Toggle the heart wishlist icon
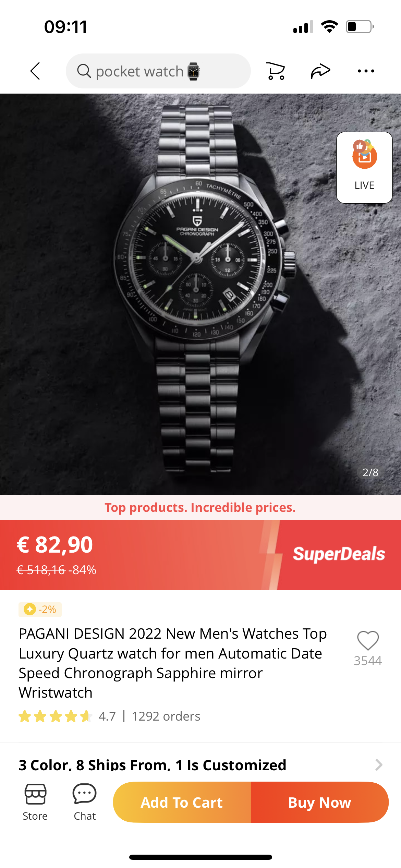 click(x=368, y=640)
